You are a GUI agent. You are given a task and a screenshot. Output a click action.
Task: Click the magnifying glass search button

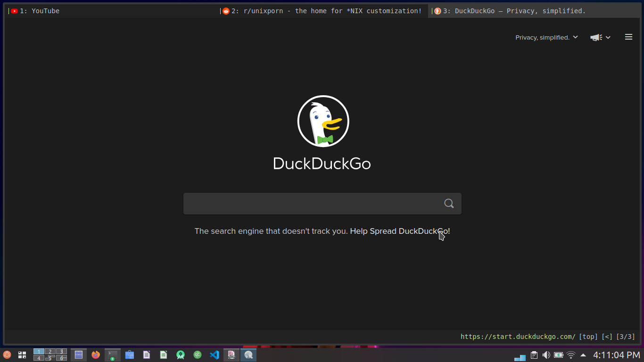tap(449, 204)
